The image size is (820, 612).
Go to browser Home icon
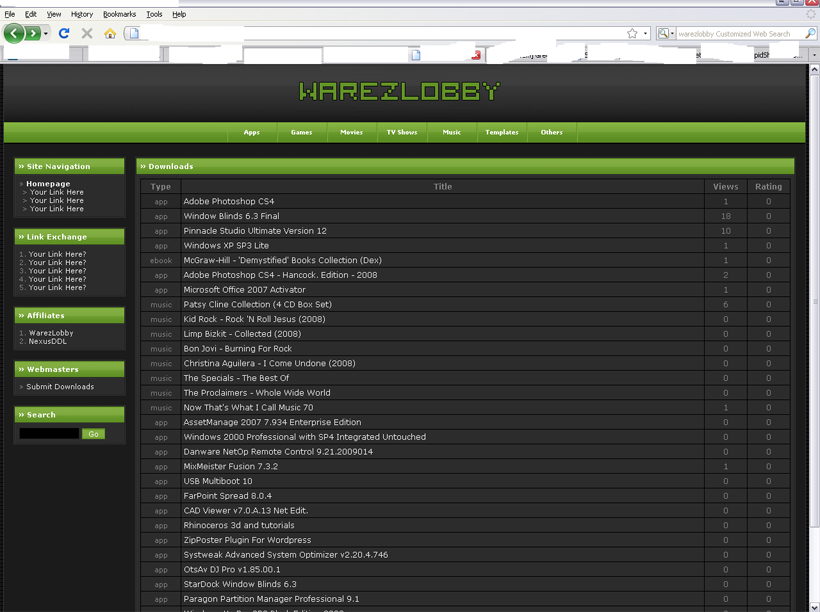[x=110, y=33]
